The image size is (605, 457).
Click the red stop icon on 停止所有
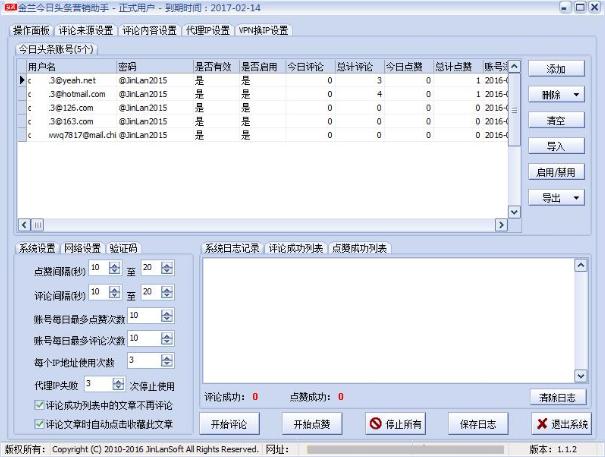(376, 424)
